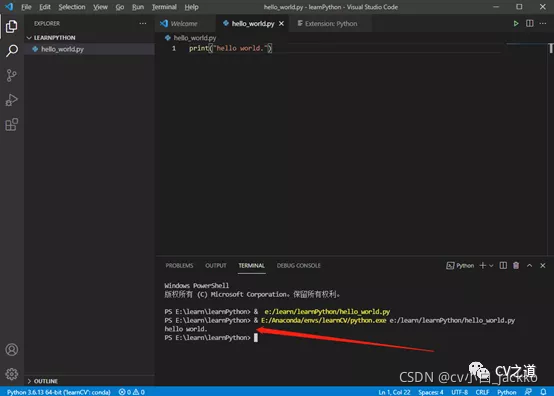Change file encoding UTF-8
The width and height of the screenshot is (554, 396).
(459, 392)
